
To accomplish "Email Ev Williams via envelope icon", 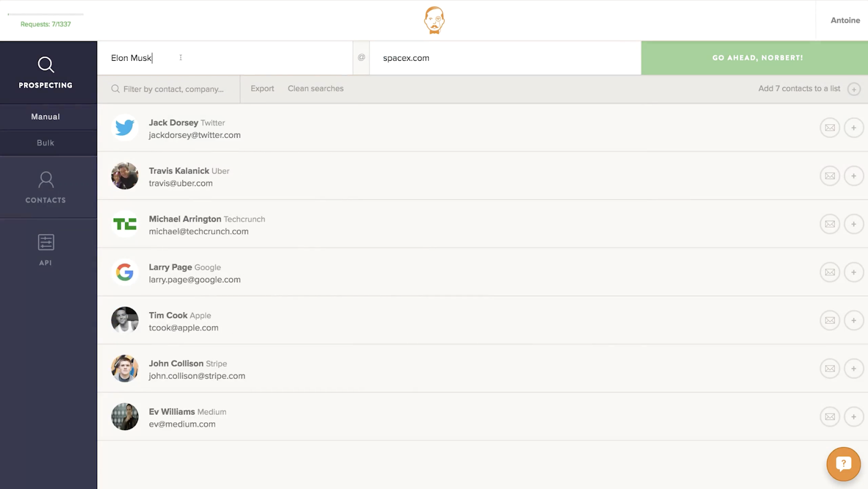I will 830,417.
